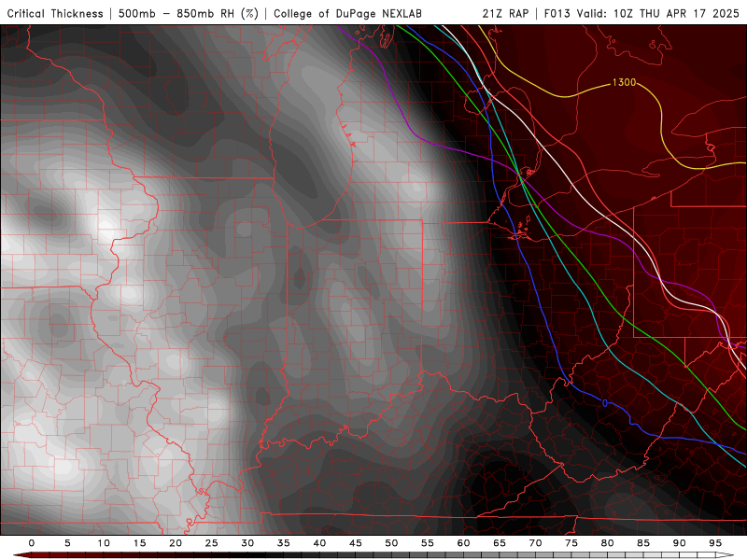Click the "F013" forecast hour text
Viewport: 747px width, 560px height.
(557, 13)
